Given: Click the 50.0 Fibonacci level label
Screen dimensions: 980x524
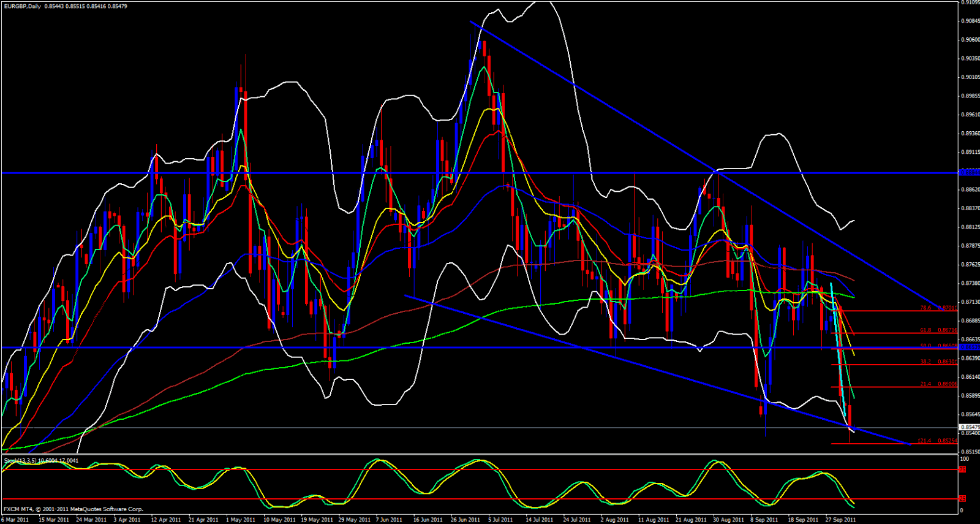Looking at the screenshot, I should pyautogui.click(x=925, y=346).
